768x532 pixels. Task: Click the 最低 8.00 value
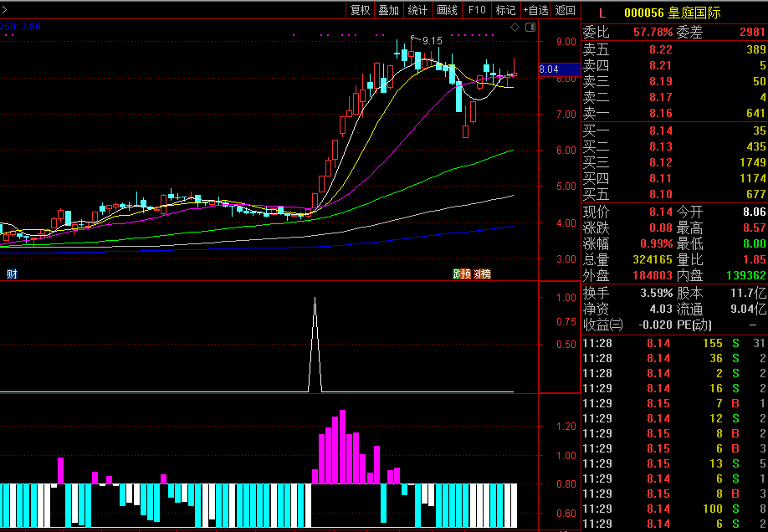pyautogui.click(x=755, y=243)
